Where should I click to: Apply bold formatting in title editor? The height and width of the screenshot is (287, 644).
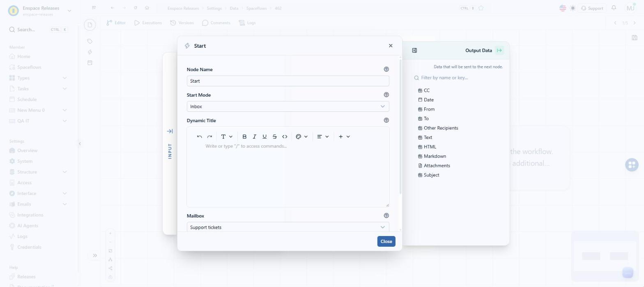click(x=244, y=137)
